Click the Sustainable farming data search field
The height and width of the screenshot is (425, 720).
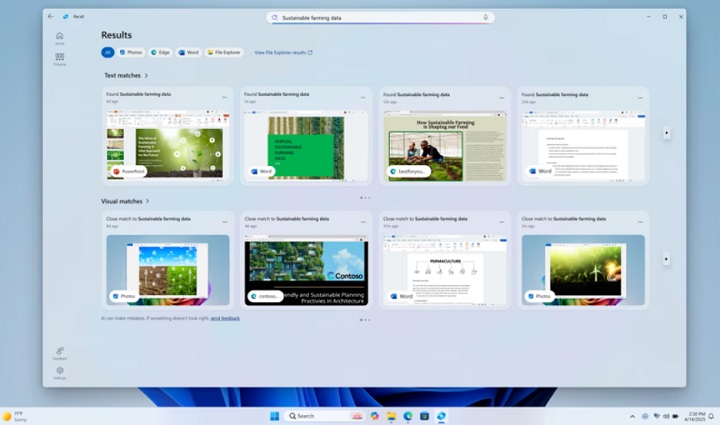[380, 17]
